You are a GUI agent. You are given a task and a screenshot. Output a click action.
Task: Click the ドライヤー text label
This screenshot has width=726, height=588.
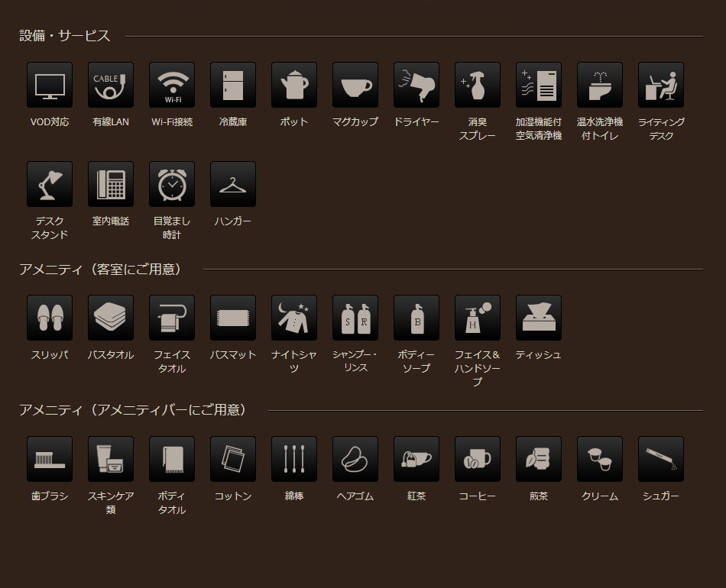pos(416,121)
